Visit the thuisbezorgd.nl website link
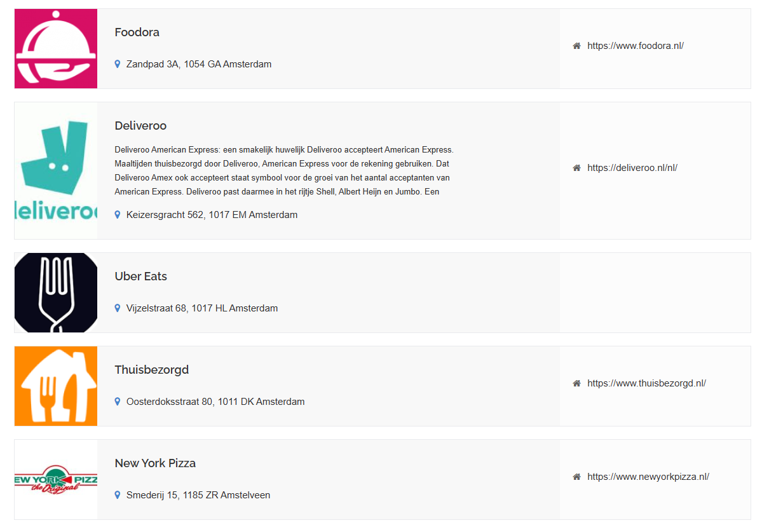This screenshot has width=769, height=532. [646, 383]
